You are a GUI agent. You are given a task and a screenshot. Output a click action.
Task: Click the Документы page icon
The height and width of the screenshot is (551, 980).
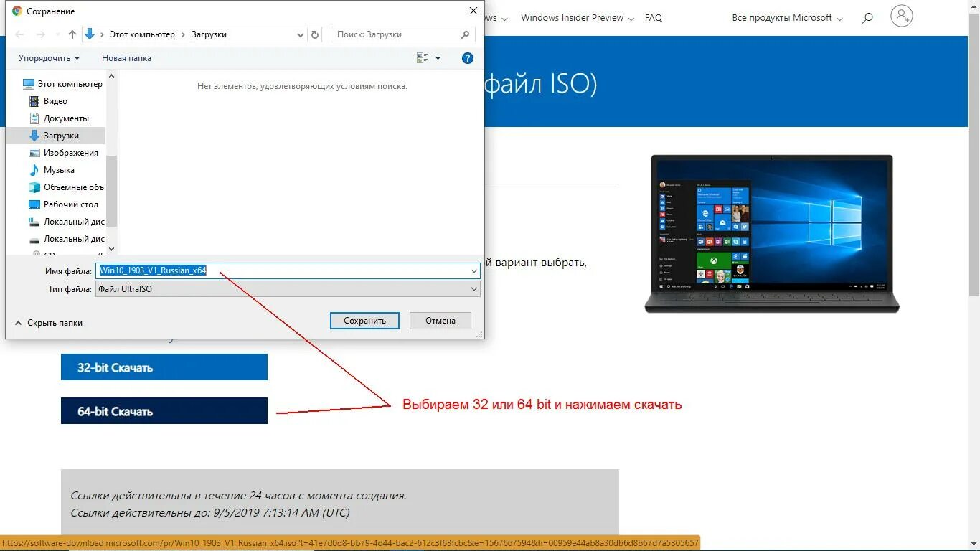[x=34, y=118]
